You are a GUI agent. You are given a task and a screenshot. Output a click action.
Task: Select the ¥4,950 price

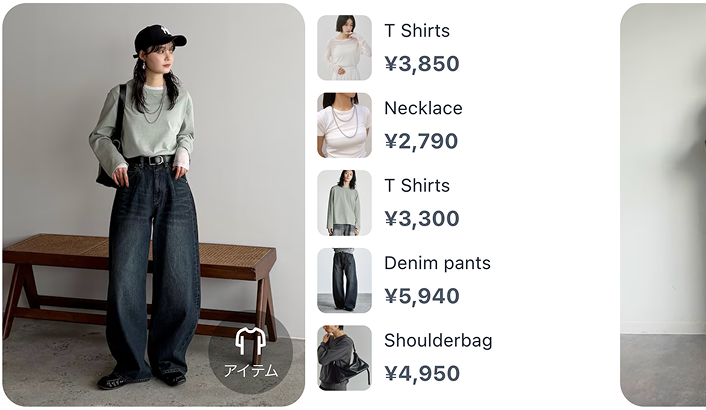422,374
